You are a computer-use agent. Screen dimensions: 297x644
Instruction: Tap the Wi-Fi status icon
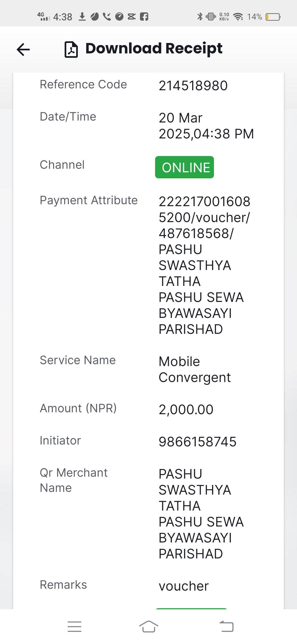pos(238,17)
